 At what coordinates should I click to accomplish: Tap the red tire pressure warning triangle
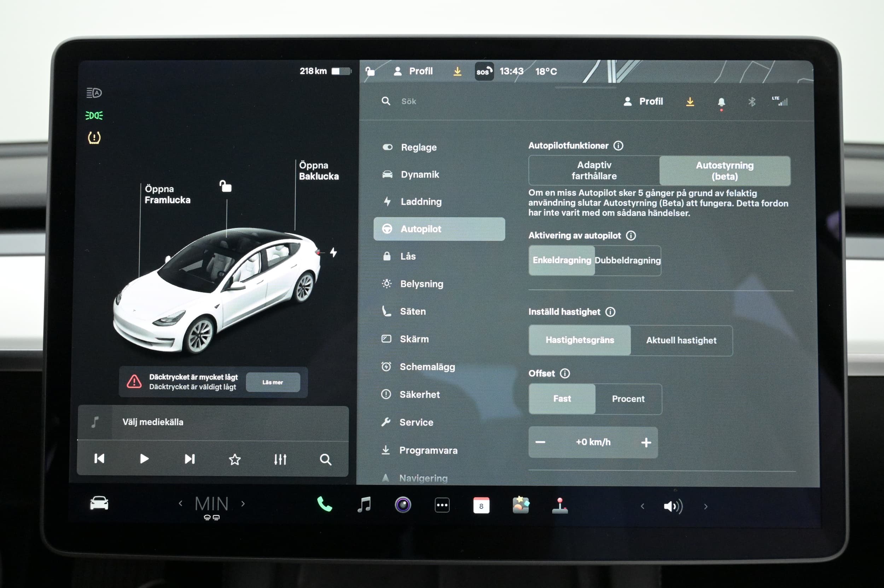point(134,382)
